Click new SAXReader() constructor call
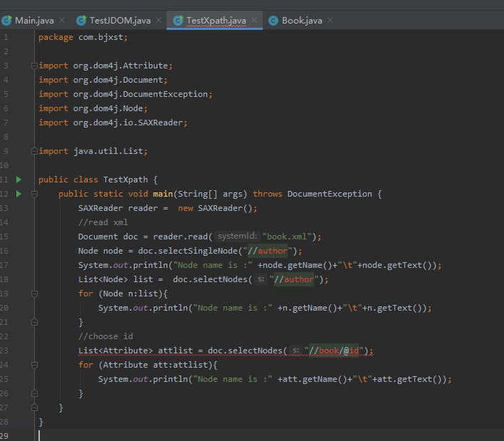 [215, 208]
